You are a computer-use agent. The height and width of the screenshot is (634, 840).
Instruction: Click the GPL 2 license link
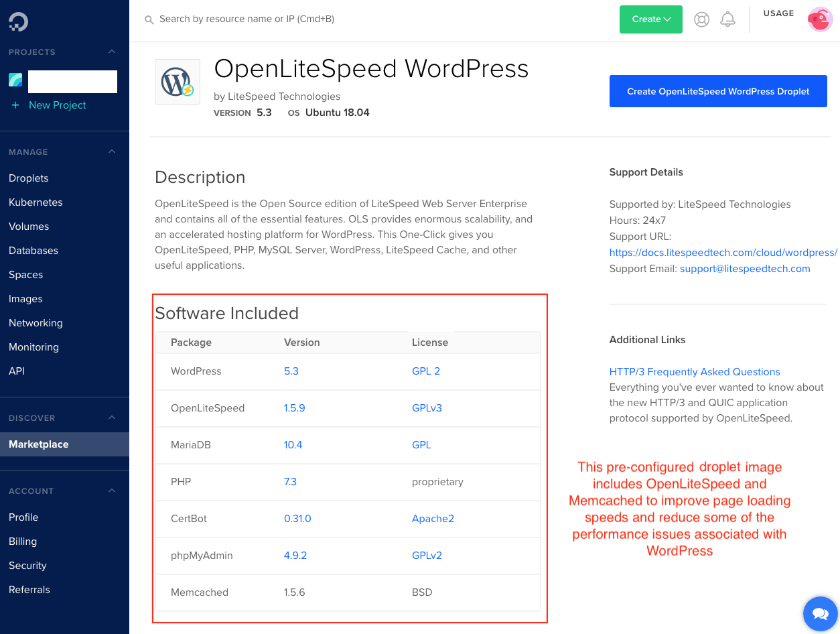426,371
